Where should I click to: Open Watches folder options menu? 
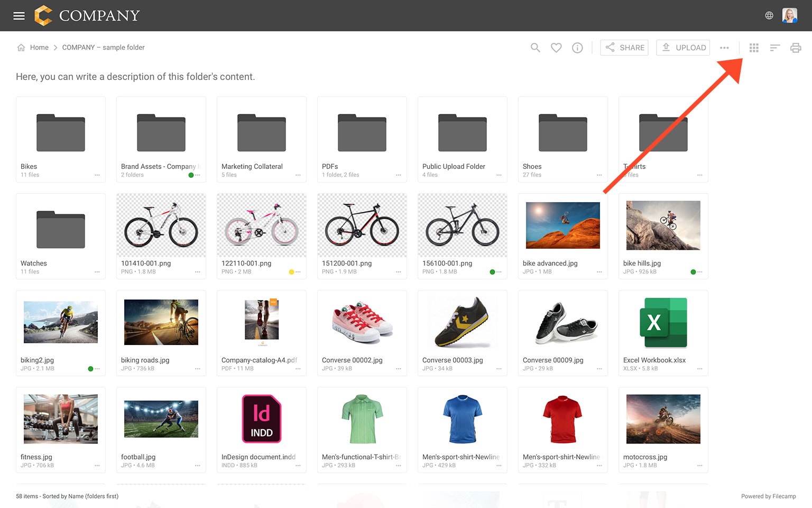tap(97, 272)
